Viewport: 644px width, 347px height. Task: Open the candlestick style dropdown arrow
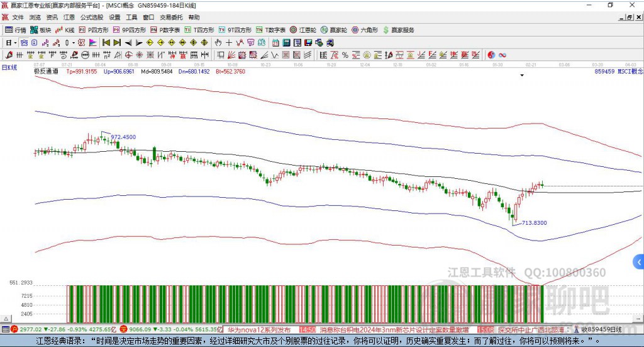click(73, 43)
